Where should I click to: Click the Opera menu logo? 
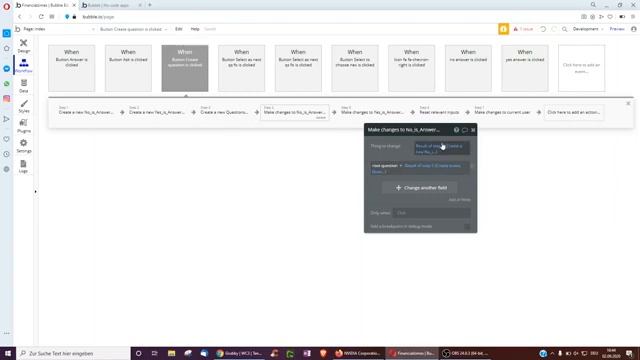tap(7, 6)
